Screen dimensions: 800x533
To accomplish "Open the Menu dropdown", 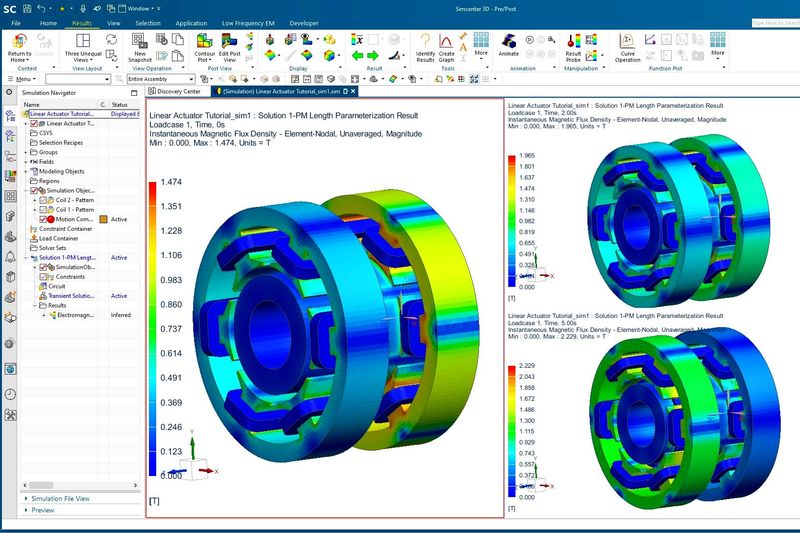I will click(x=22, y=79).
